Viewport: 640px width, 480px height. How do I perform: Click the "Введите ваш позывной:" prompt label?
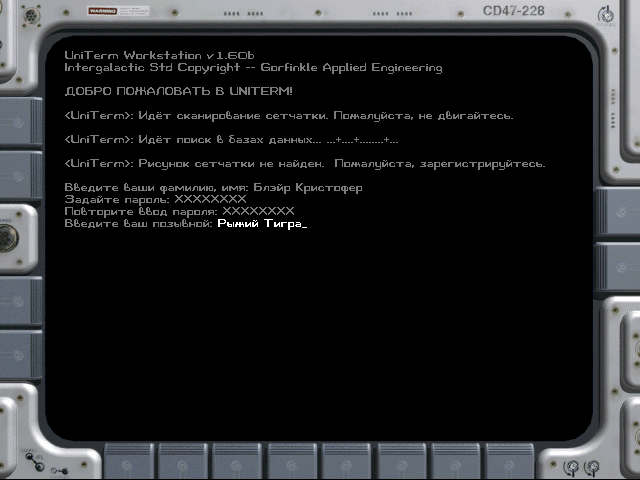coord(139,224)
